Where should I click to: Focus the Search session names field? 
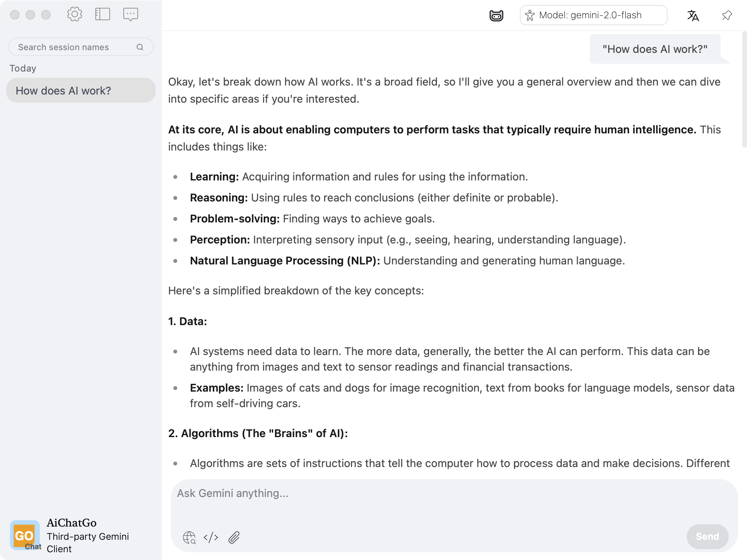click(x=74, y=47)
